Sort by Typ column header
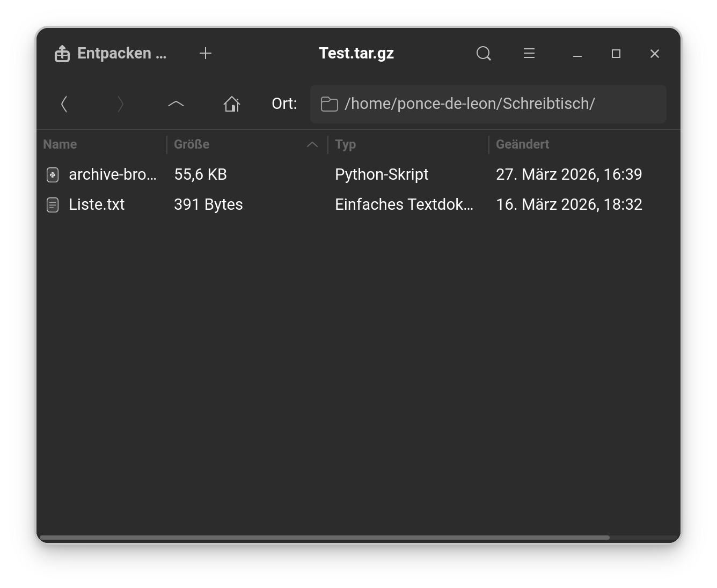 [x=346, y=144]
